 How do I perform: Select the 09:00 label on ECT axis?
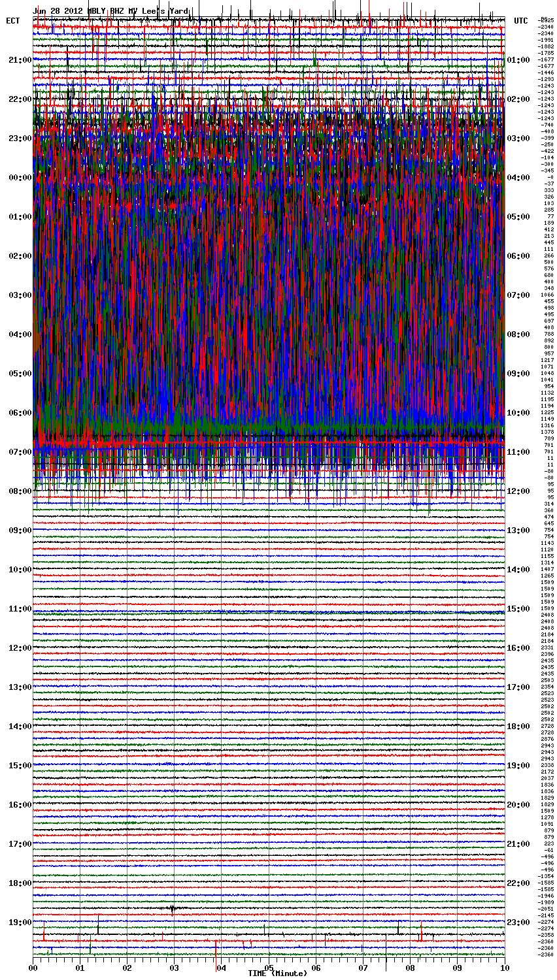[x=20, y=531]
